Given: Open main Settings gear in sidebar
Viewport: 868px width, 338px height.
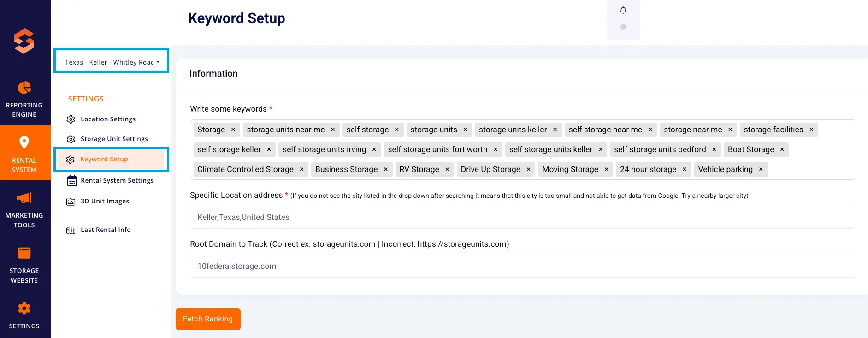Looking at the screenshot, I should (24, 315).
